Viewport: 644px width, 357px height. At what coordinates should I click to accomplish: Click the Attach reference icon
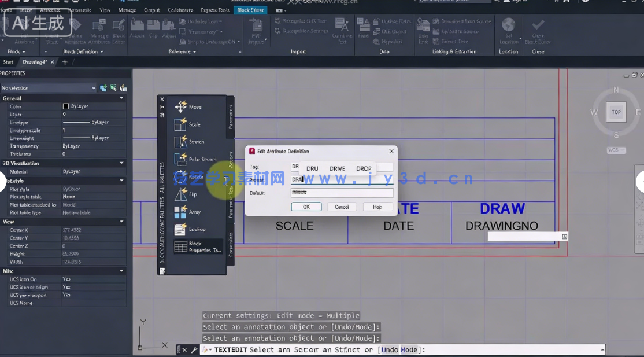(137, 28)
